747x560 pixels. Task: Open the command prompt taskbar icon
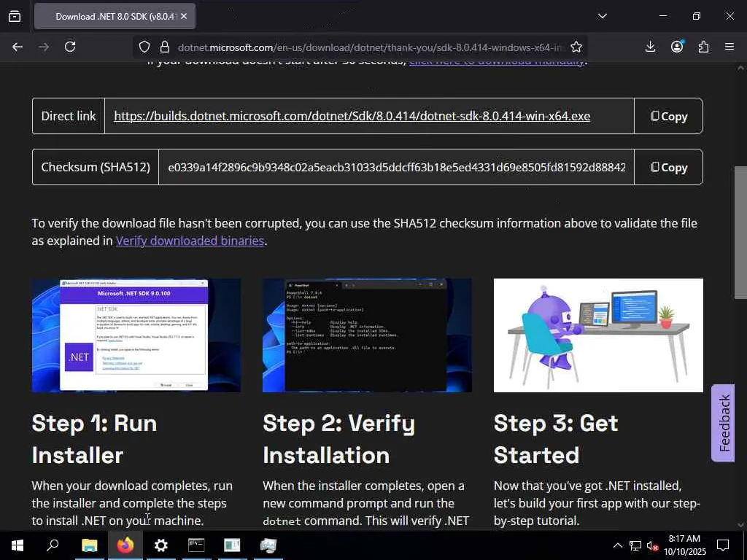pos(196,545)
